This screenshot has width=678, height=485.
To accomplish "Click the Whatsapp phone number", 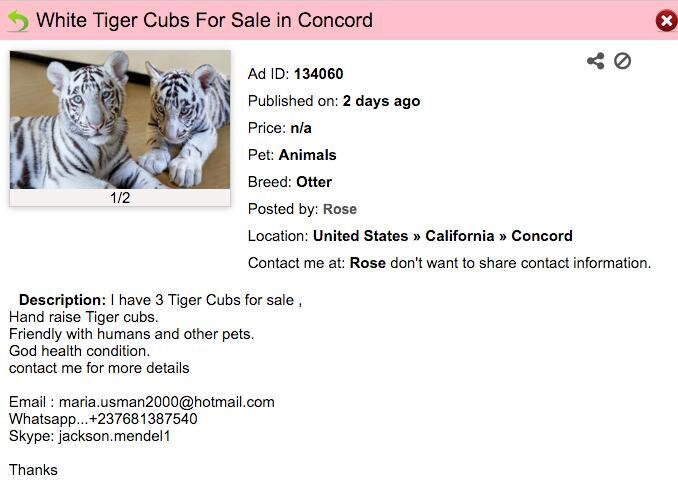I will [143, 419].
